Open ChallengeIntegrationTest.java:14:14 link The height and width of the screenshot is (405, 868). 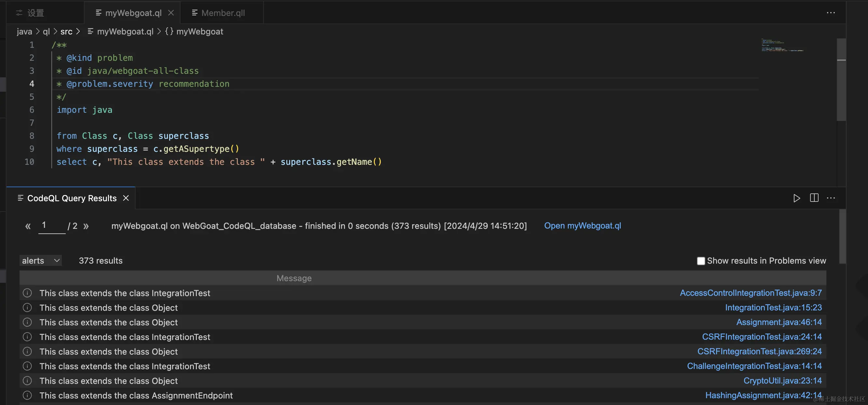pos(754,366)
